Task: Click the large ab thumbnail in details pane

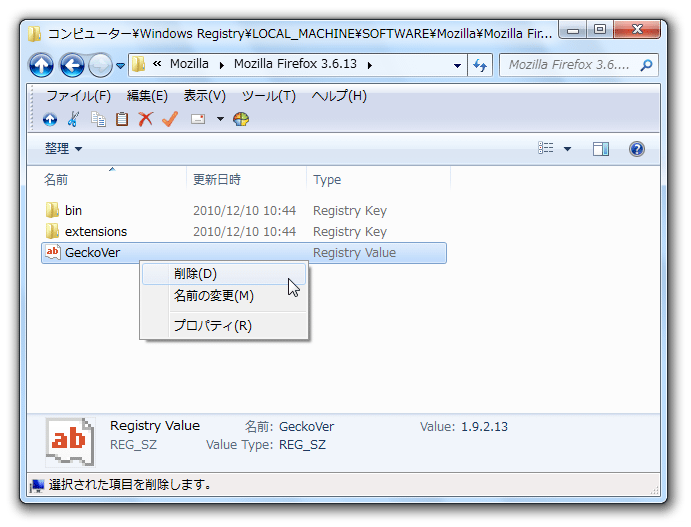Action: [x=70, y=442]
